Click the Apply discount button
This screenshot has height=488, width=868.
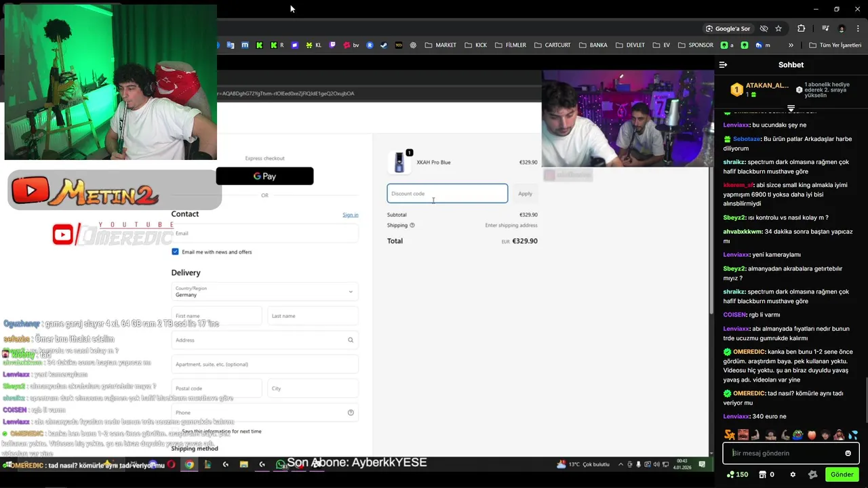click(525, 194)
